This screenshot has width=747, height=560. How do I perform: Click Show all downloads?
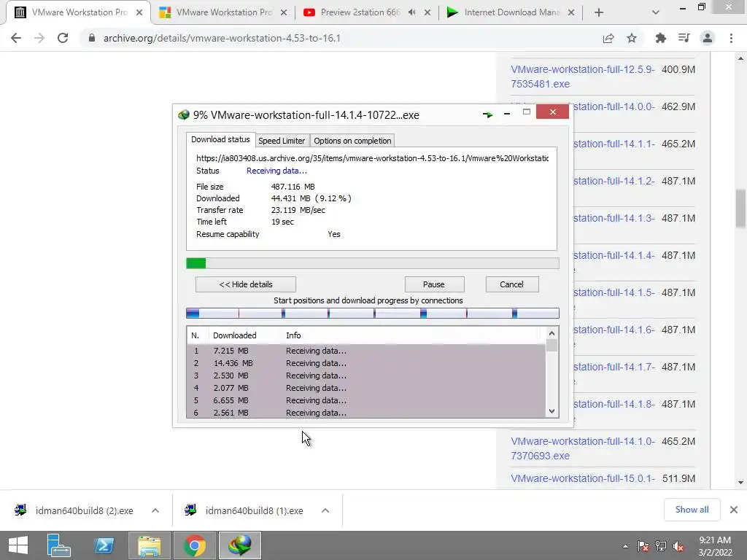point(692,510)
